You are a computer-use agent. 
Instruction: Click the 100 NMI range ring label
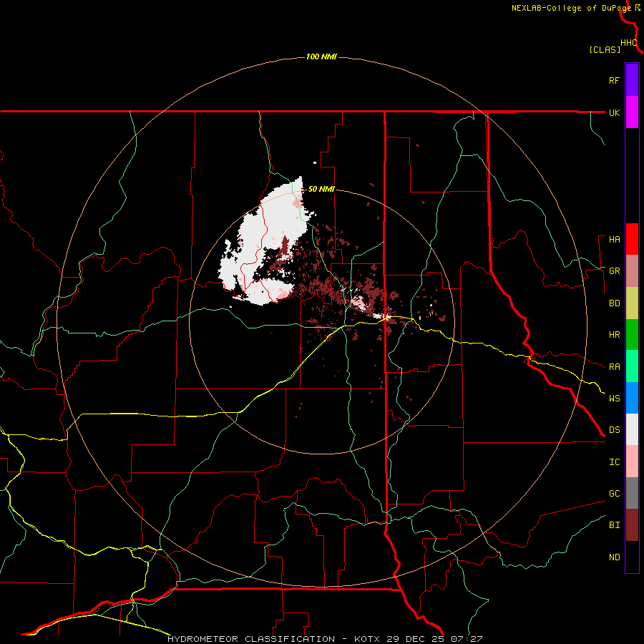click(x=321, y=57)
